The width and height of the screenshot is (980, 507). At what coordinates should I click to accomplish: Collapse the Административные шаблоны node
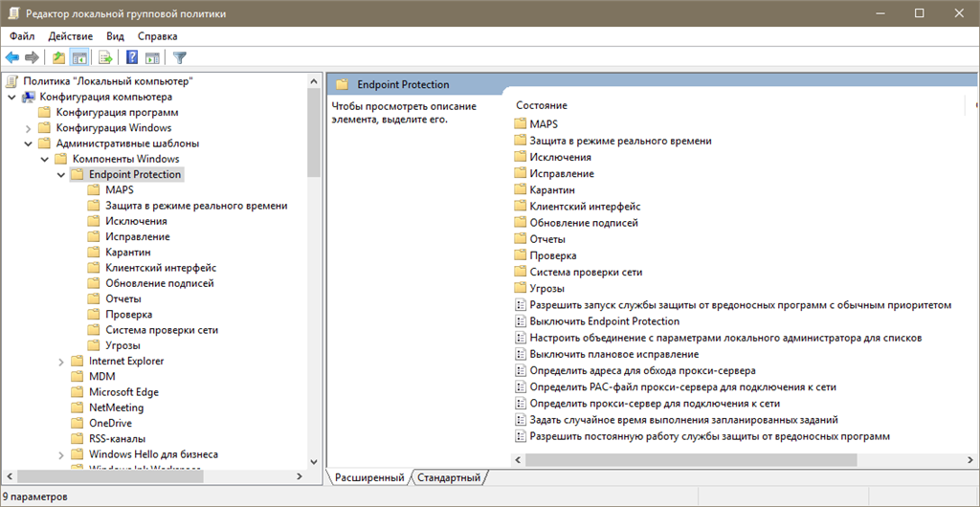point(28,143)
